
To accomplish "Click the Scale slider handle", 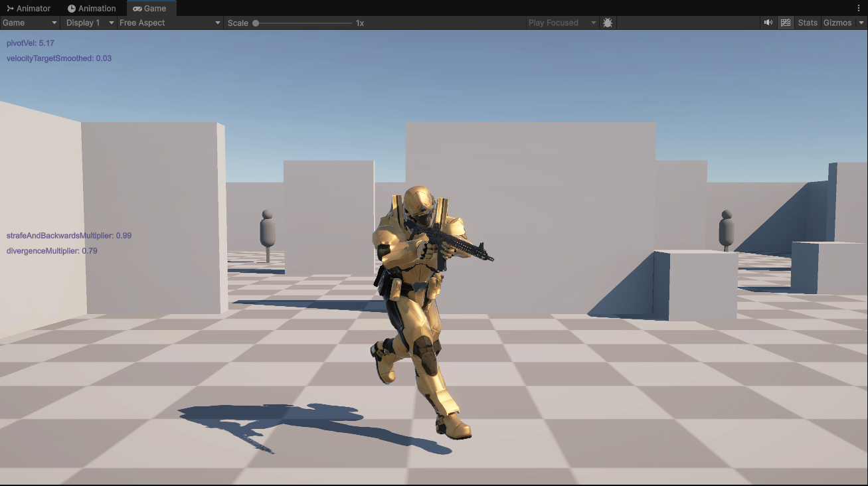I will coord(256,23).
